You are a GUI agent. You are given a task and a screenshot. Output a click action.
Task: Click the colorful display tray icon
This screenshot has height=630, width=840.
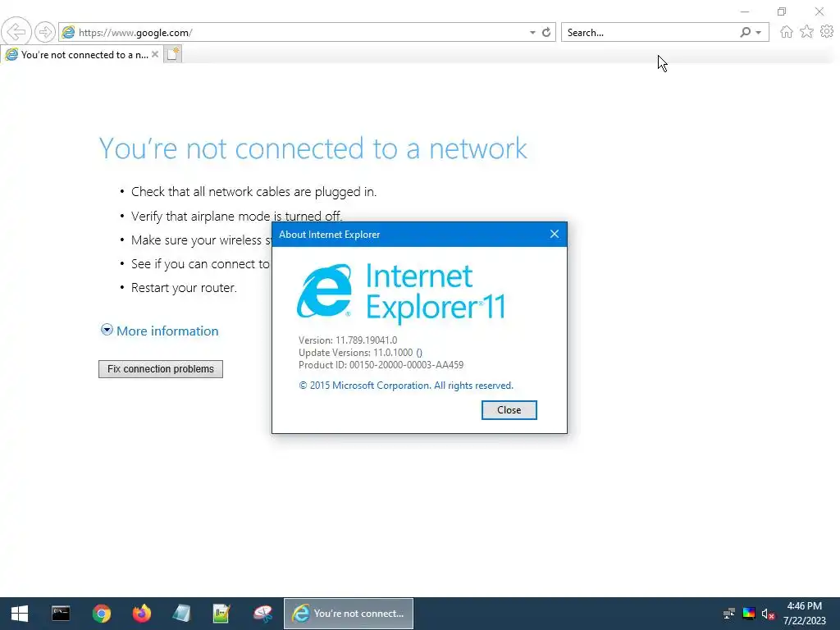click(x=748, y=614)
